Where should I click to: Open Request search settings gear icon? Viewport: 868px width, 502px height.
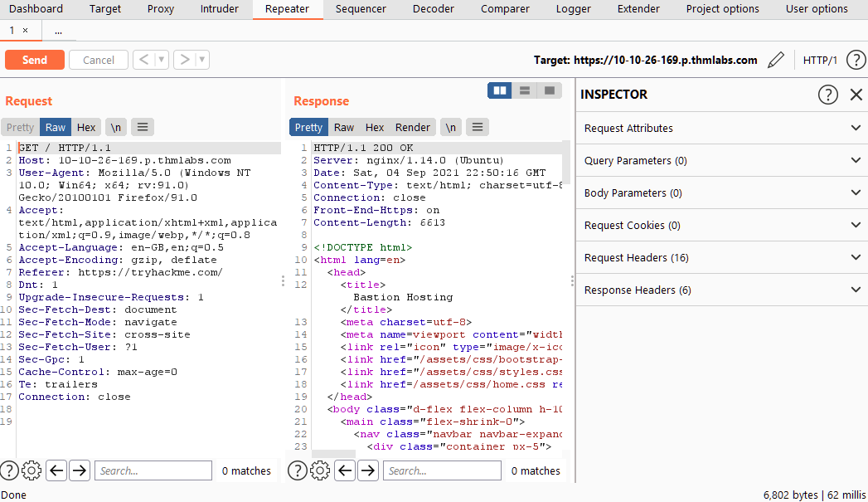[32, 470]
